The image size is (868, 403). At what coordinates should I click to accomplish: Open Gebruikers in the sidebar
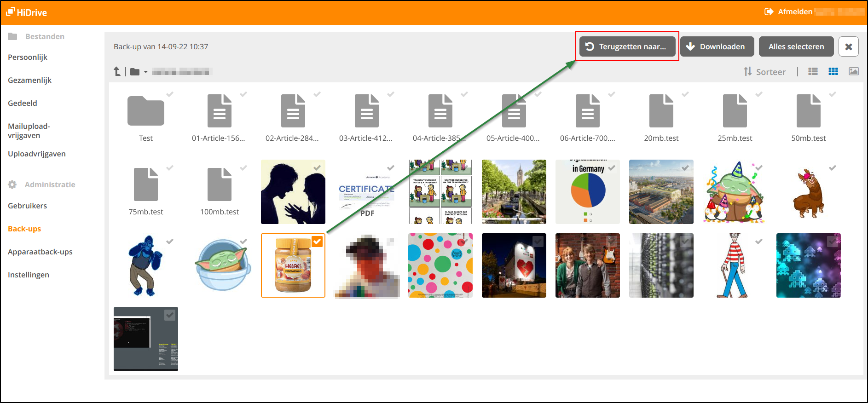(x=27, y=206)
